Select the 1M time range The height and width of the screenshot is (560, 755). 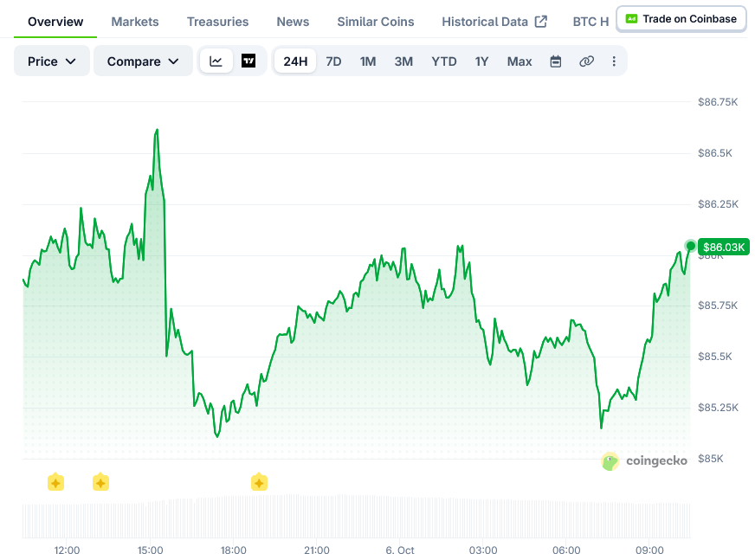368,61
